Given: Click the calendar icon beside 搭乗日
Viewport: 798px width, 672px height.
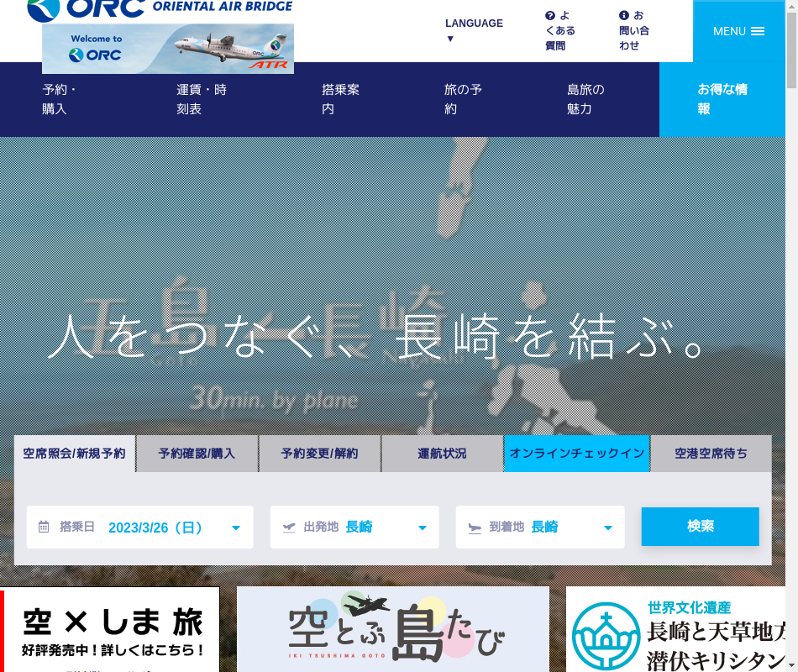Looking at the screenshot, I should (44, 528).
